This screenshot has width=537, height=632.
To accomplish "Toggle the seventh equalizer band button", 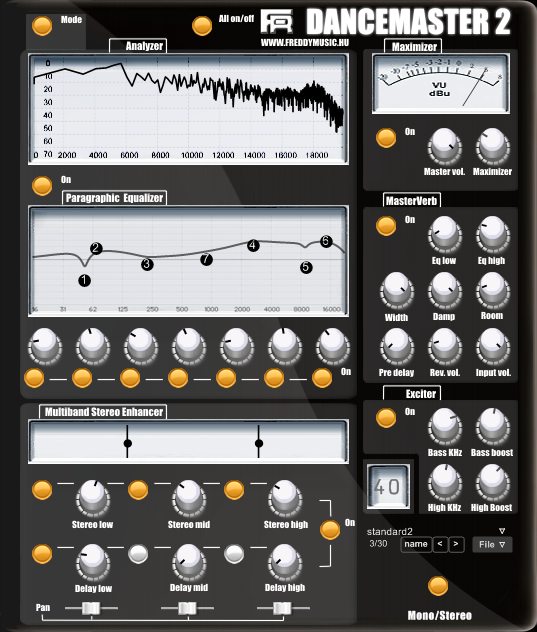I will tap(322, 378).
